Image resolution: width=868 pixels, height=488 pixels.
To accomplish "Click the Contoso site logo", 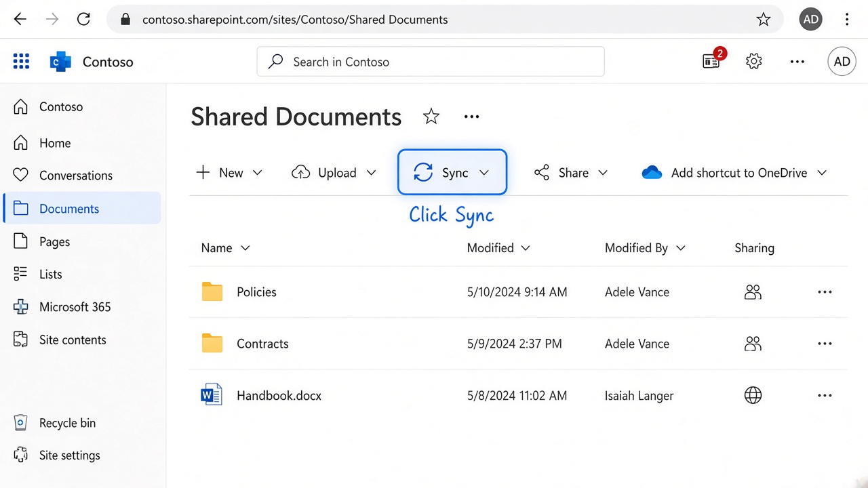I will 60,62.
